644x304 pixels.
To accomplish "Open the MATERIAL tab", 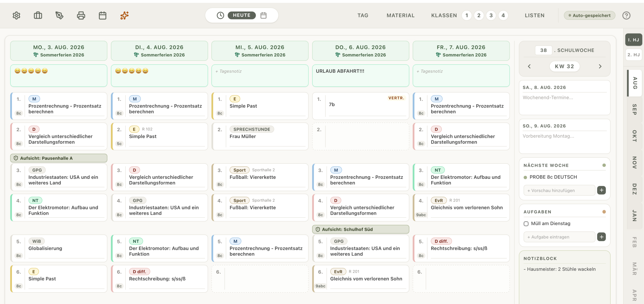I will 401,15.
